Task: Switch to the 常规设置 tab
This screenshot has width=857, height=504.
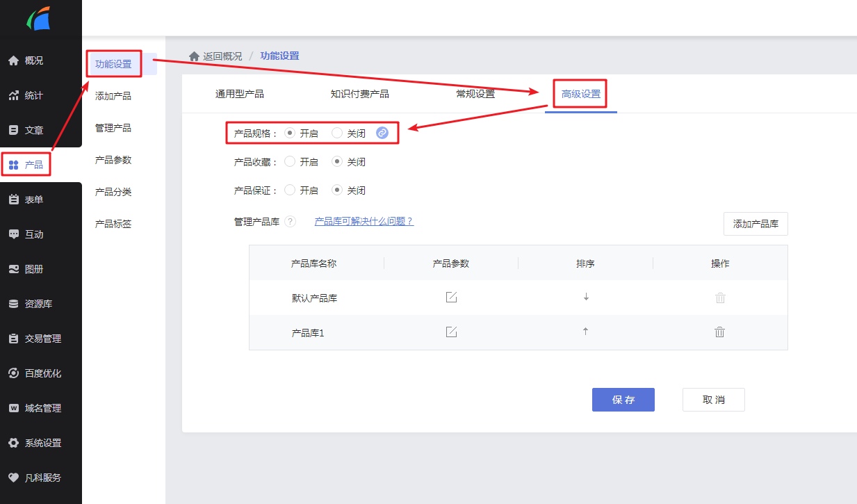Action: point(475,94)
